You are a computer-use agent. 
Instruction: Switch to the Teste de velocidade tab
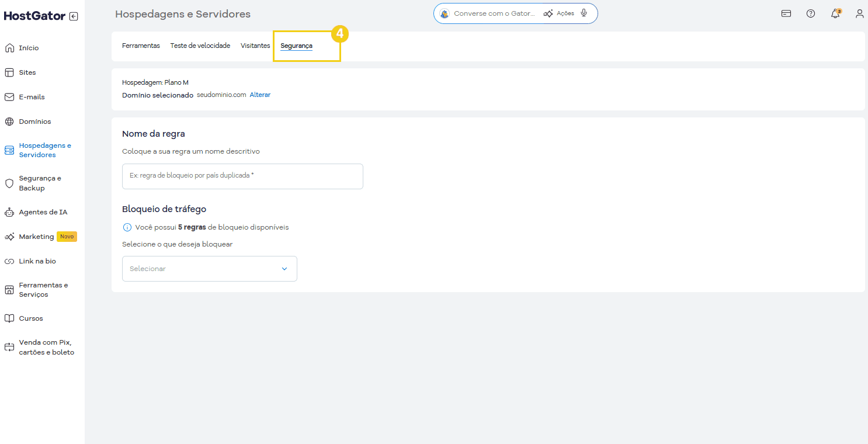point(200,45)
